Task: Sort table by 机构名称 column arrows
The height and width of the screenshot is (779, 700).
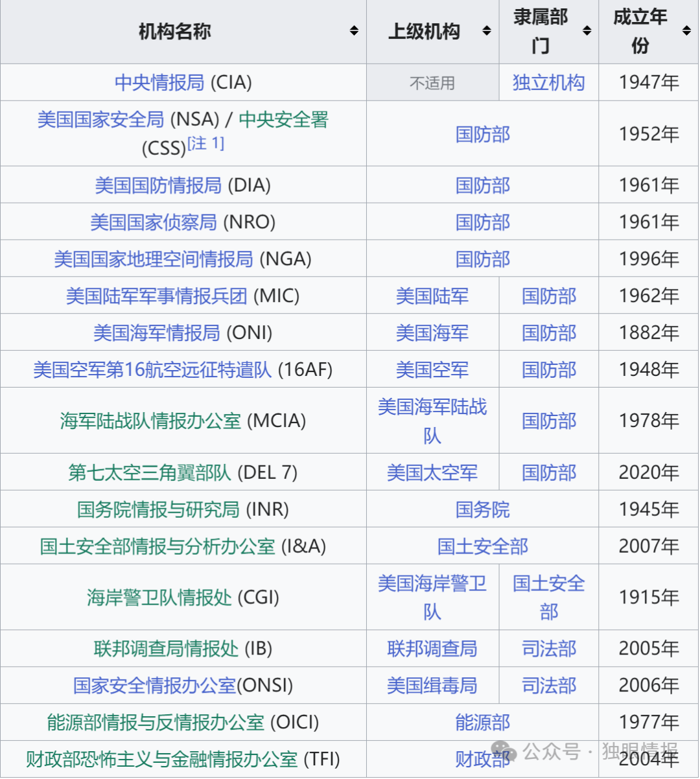Action: coord(354,31)
